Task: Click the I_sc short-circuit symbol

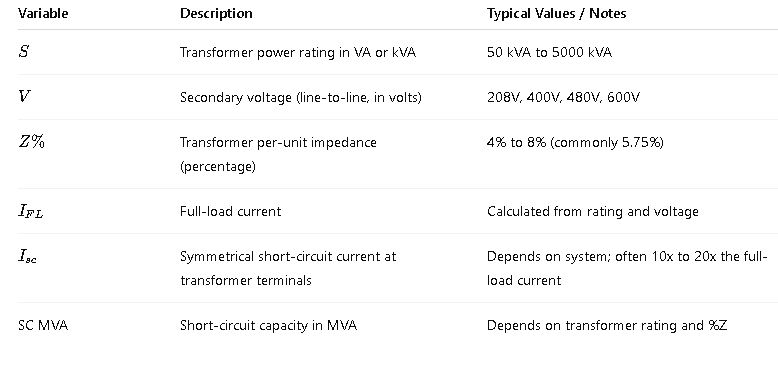Action: [x=27, y=257]
